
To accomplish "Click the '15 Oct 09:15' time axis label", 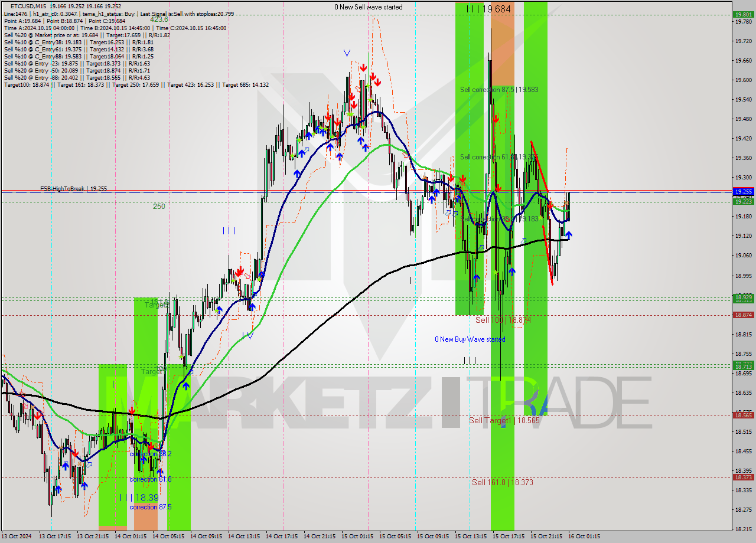I will (x=432, y=537).
